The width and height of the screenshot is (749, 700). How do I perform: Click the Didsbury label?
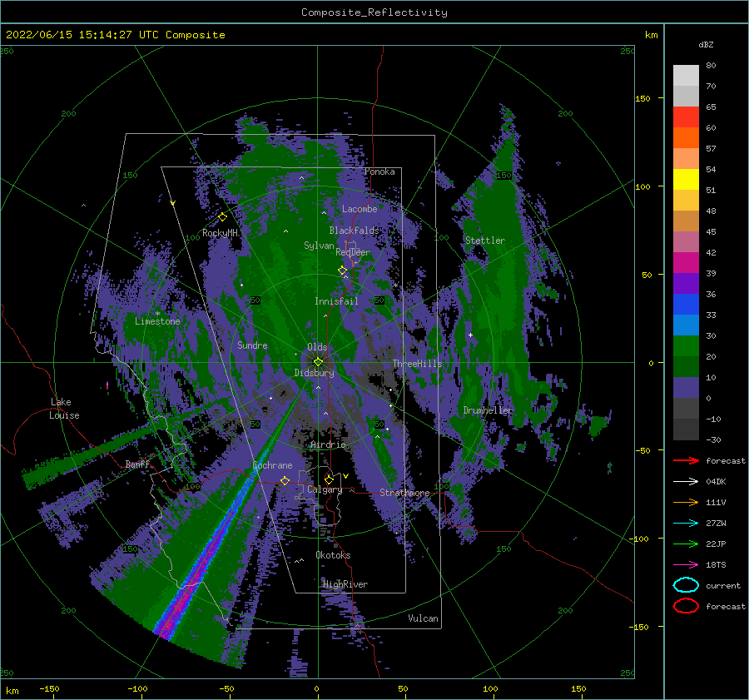point(315,373)
